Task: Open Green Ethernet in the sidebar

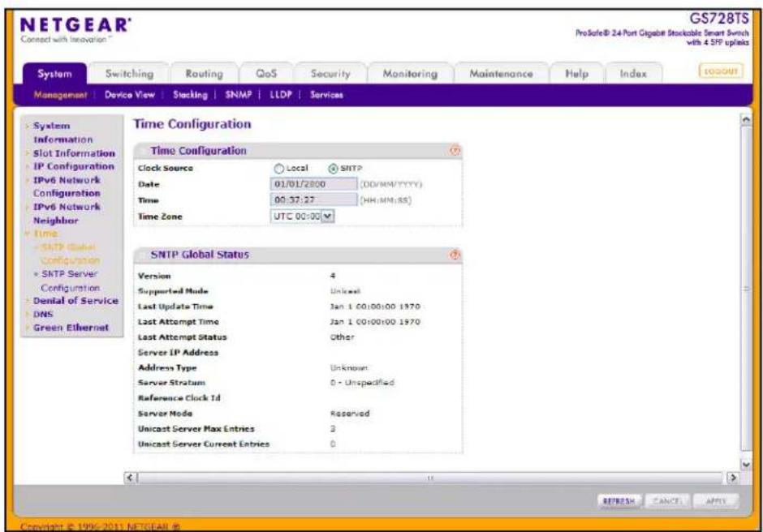Action: point(71,328)
